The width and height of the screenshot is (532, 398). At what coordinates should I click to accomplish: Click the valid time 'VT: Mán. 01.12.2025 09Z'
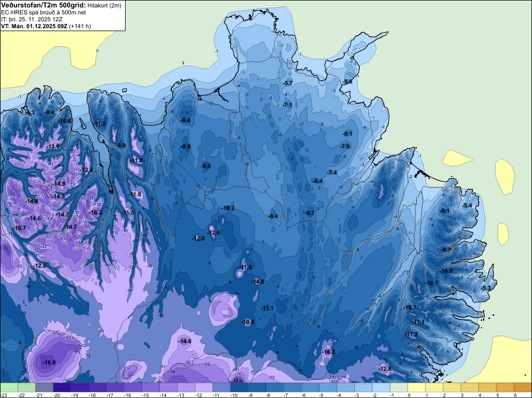tap(34, 26)
